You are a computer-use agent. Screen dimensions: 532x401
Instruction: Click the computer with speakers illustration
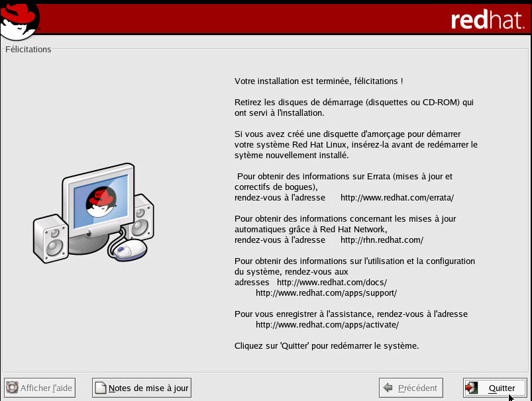click(93, 213)
